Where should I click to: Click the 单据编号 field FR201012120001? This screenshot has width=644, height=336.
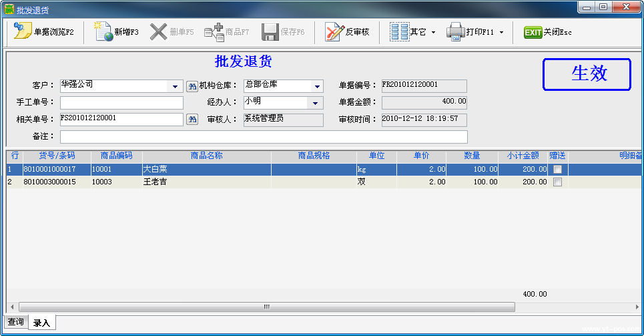[x=424, y=86]
